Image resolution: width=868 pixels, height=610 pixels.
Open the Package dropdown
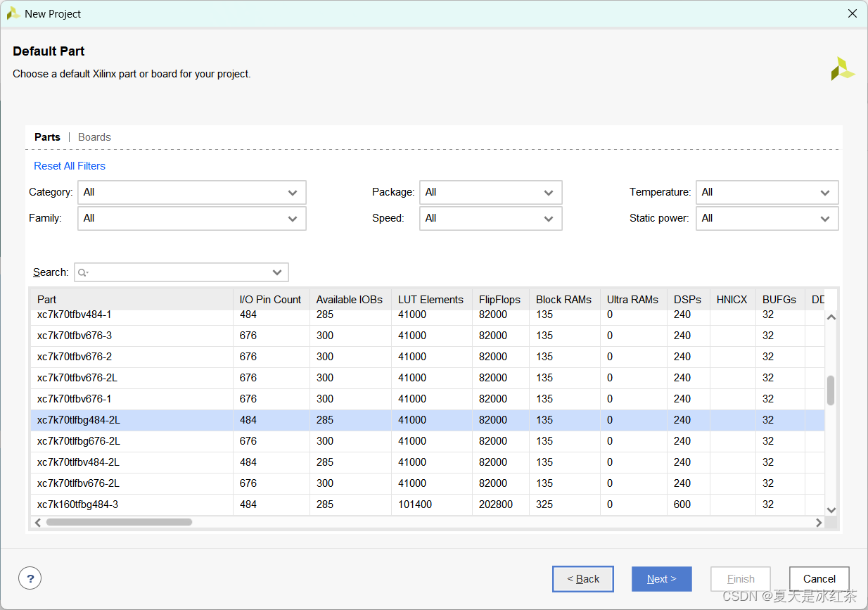(x=490, y=192)
